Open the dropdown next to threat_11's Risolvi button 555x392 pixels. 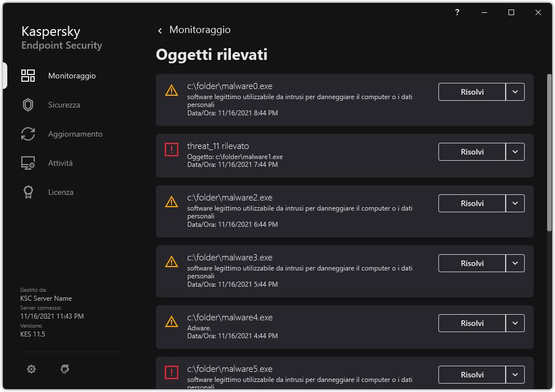click(515, 152)
